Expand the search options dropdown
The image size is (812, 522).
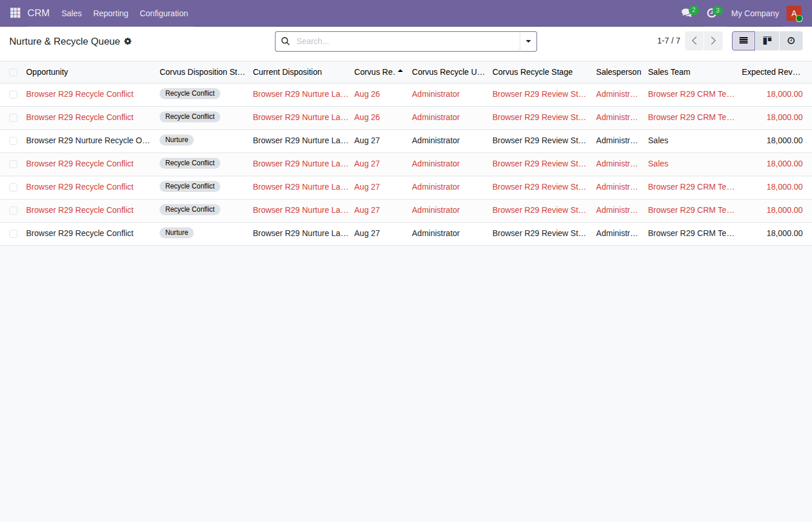coord(528,41)
